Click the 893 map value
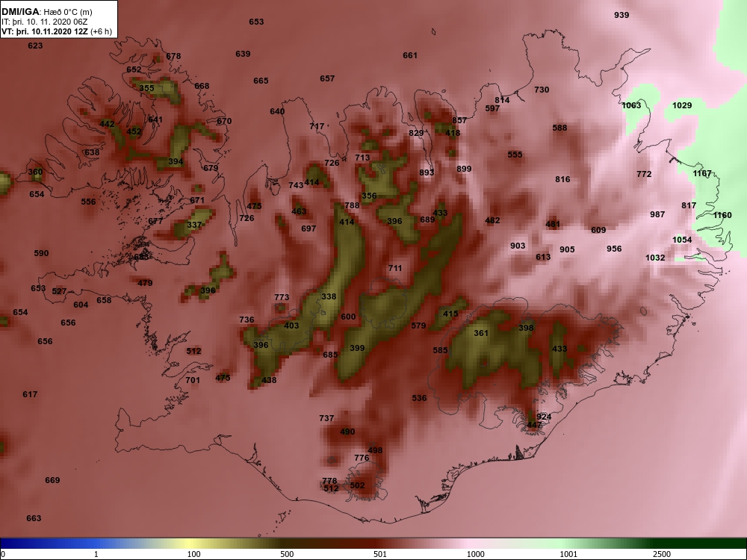 tap(427, 172)
